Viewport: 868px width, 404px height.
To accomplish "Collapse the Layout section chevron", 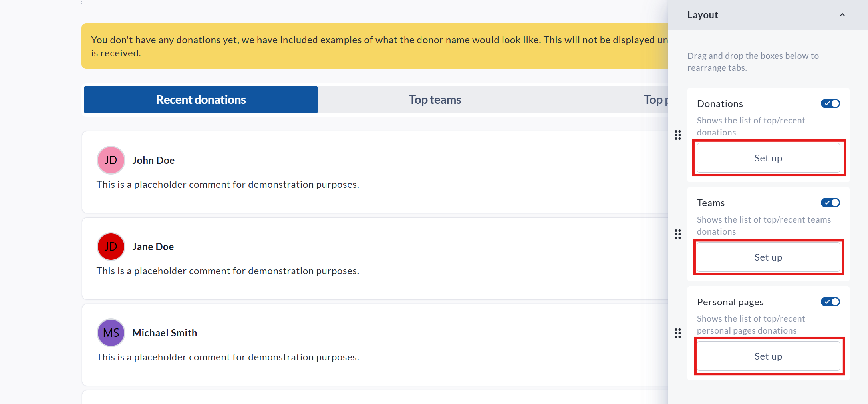I will [842, 15].
